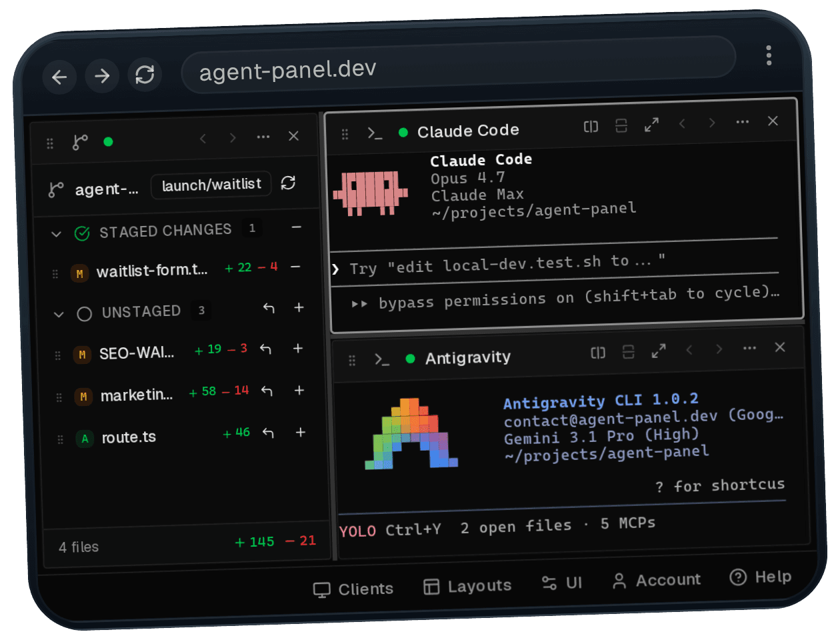Go to next in git panel header
Screen dimensions: 840x640
(233, 138)
